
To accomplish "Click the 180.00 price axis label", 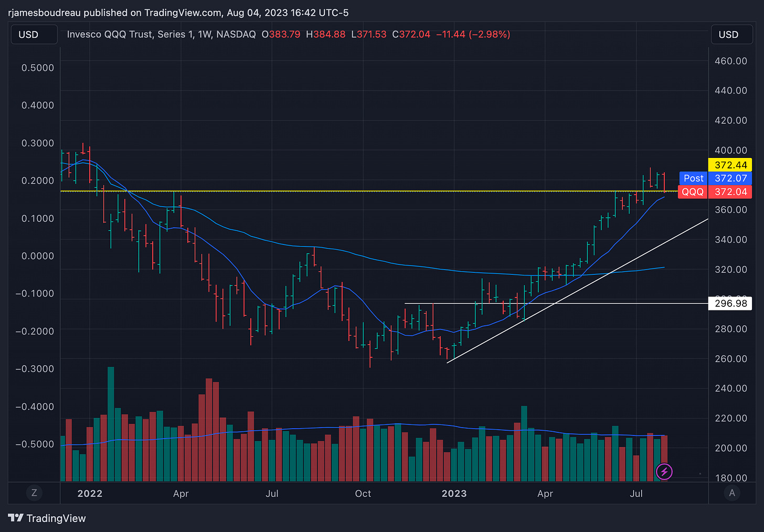I will pos(731,478).
